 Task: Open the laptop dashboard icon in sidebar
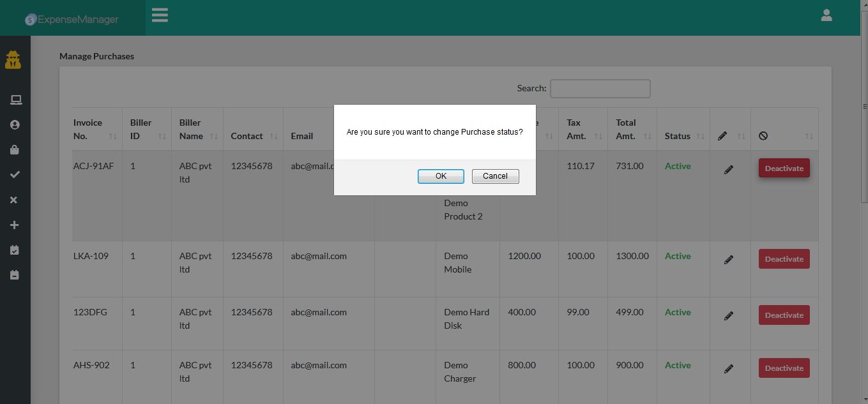pyautogui.click(x=15, y=100)
